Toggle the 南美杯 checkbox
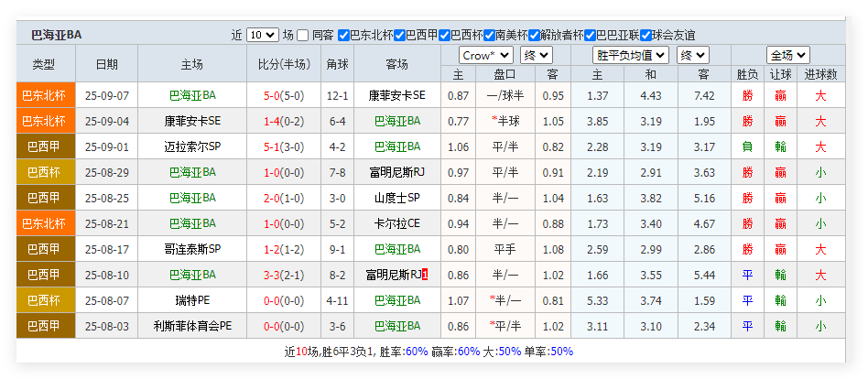 click(x=489, y=35)
